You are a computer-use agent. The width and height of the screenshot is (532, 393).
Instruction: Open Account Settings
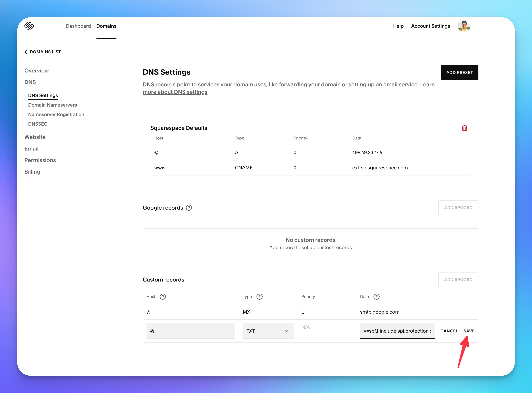point(430,26)
